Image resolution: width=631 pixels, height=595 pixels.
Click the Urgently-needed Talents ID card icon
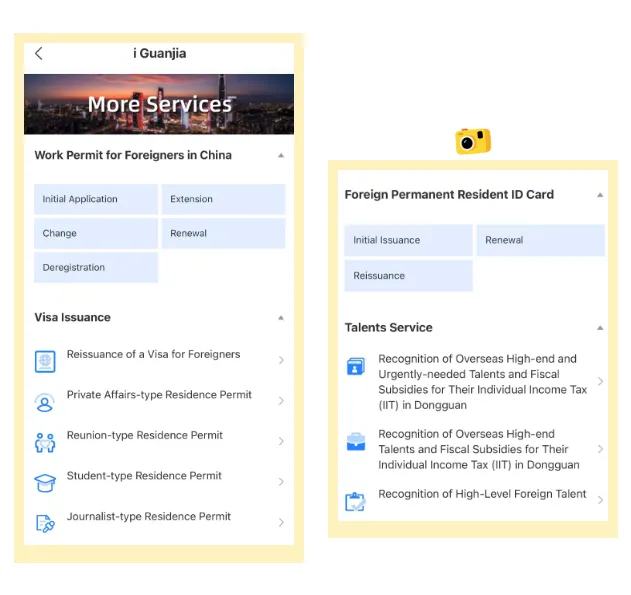[356, 366]
